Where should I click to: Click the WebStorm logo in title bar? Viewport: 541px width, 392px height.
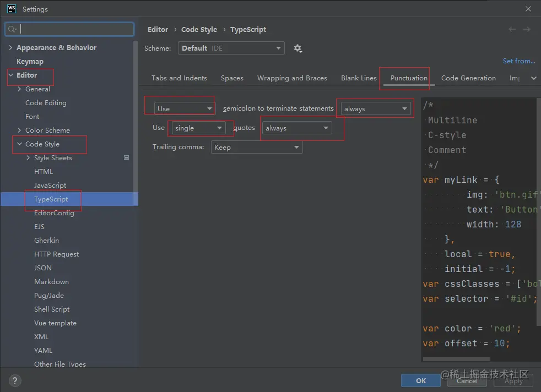point(11,9)
